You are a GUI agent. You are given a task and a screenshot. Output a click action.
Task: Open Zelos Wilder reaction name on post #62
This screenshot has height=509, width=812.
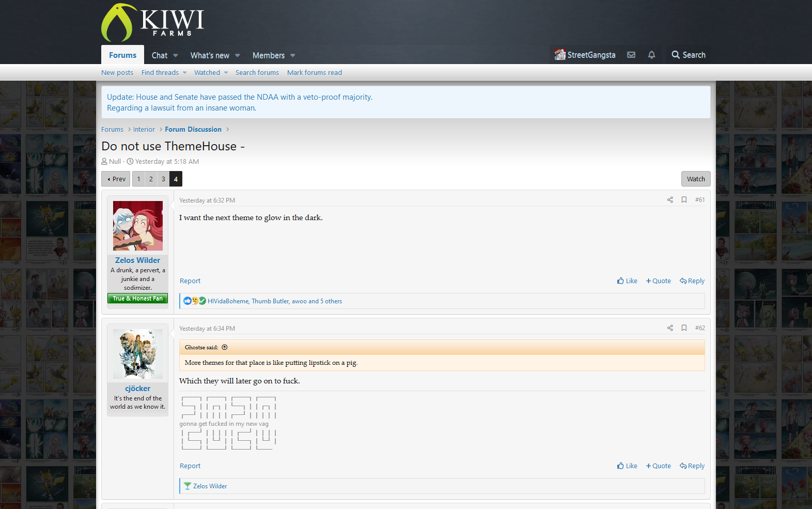tap(210, 486)
